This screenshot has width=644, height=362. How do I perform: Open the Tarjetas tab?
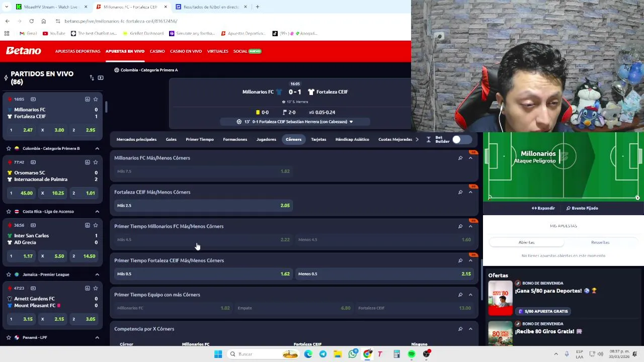(x=318, y=139)
